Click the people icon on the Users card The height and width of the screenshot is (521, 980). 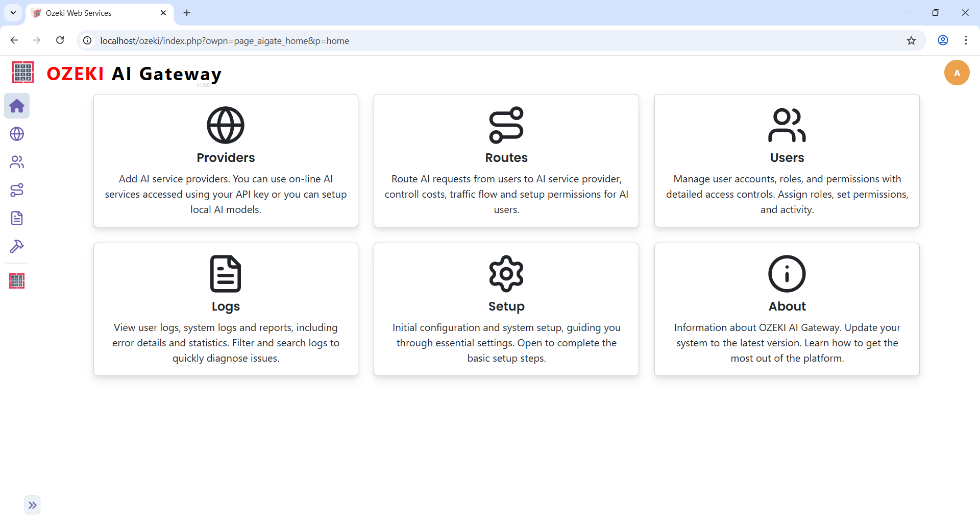tap(787, 124)
